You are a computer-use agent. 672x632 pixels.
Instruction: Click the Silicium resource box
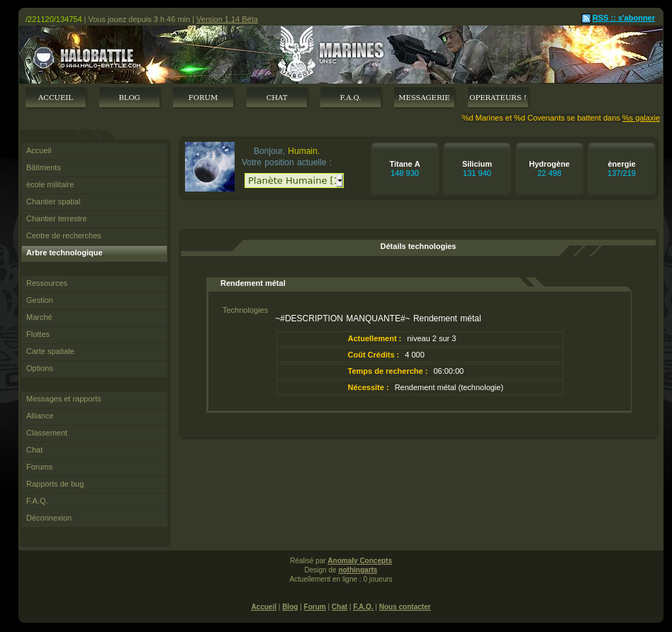477,169
